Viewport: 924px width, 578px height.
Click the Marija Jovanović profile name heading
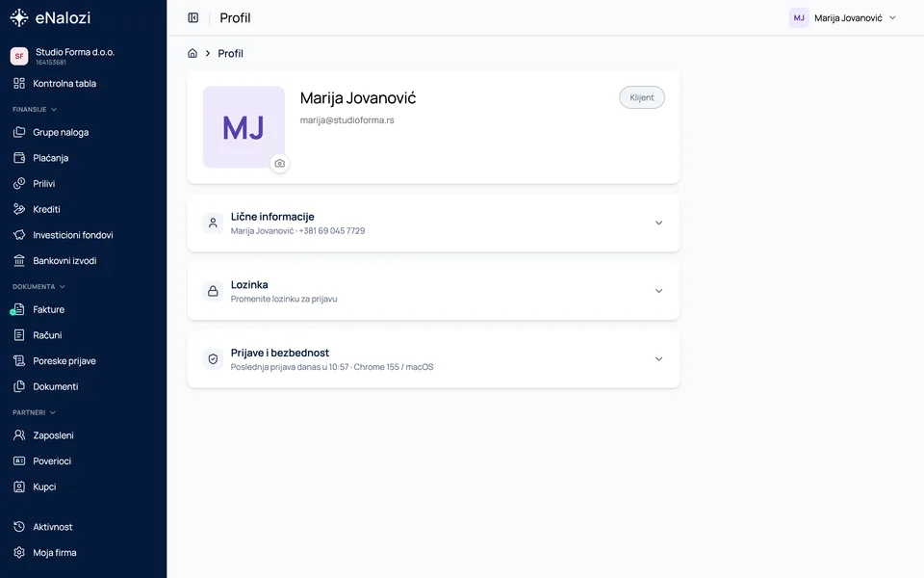click(358, 98)
